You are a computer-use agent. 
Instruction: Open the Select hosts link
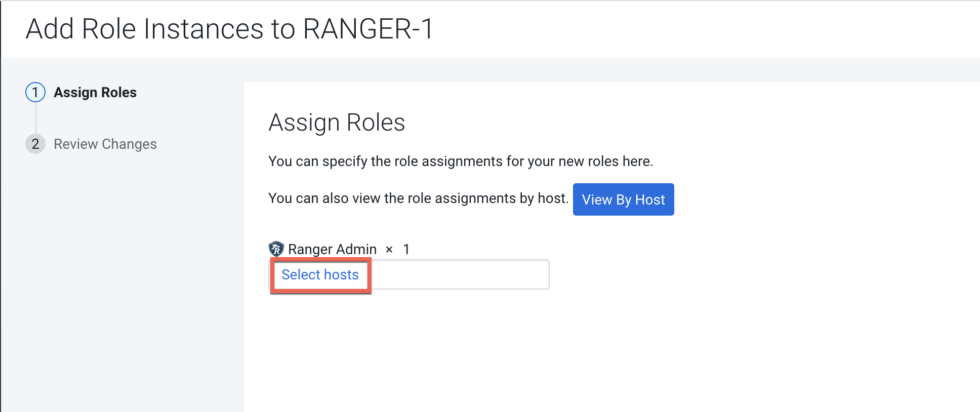320,274
